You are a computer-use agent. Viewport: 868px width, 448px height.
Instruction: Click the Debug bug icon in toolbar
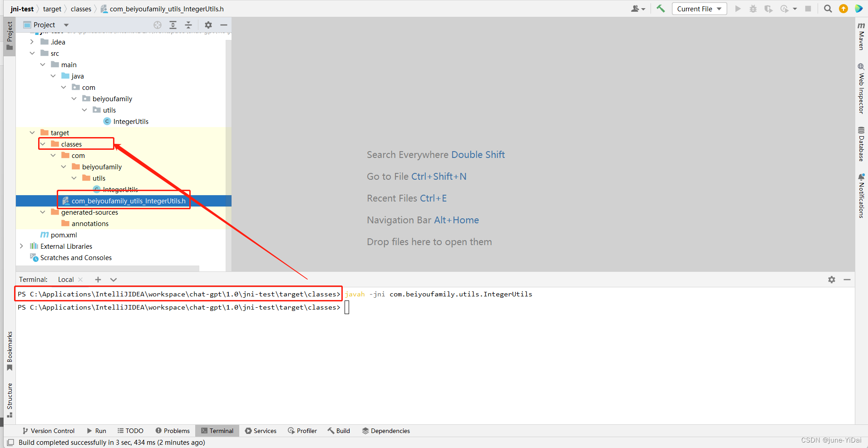pyautogui.click(x=753, y=9)
